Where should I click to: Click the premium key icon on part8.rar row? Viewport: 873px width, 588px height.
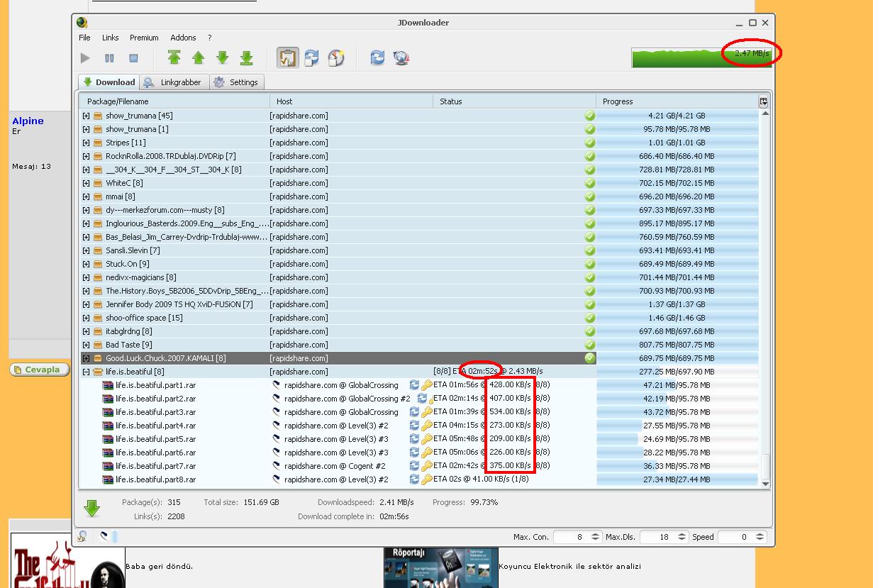point(426,479)
